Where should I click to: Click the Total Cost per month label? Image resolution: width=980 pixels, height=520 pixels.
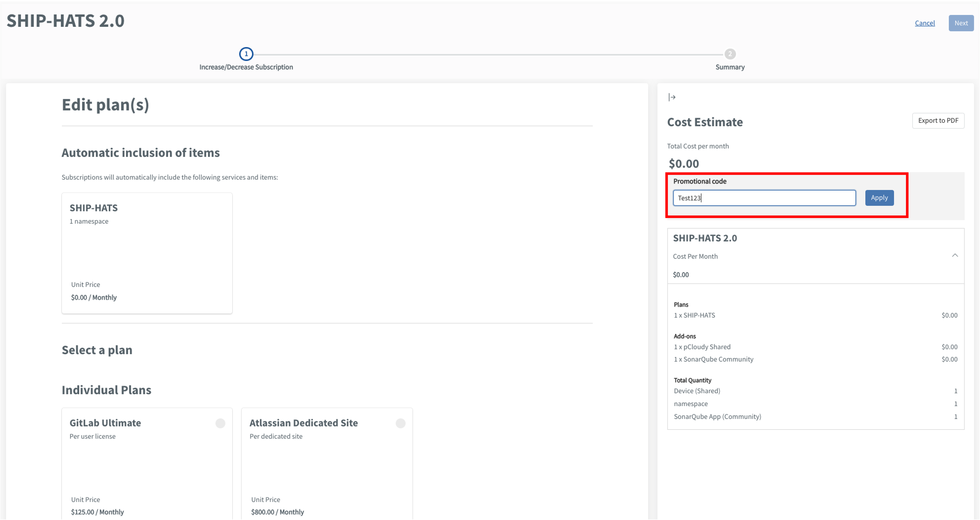pos(698,146)
